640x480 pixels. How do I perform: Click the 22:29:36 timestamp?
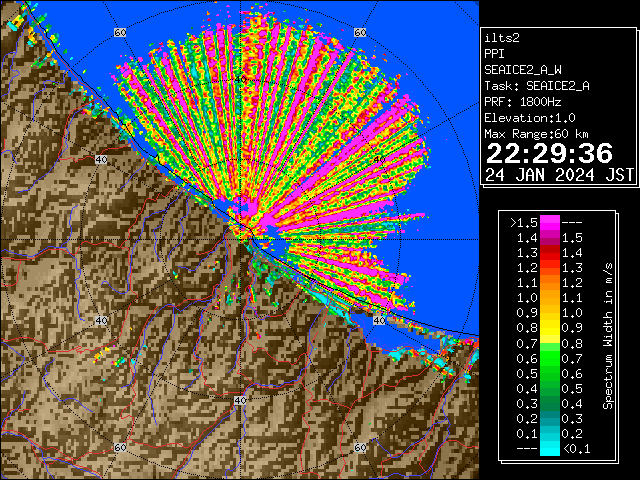coord(549,153)
